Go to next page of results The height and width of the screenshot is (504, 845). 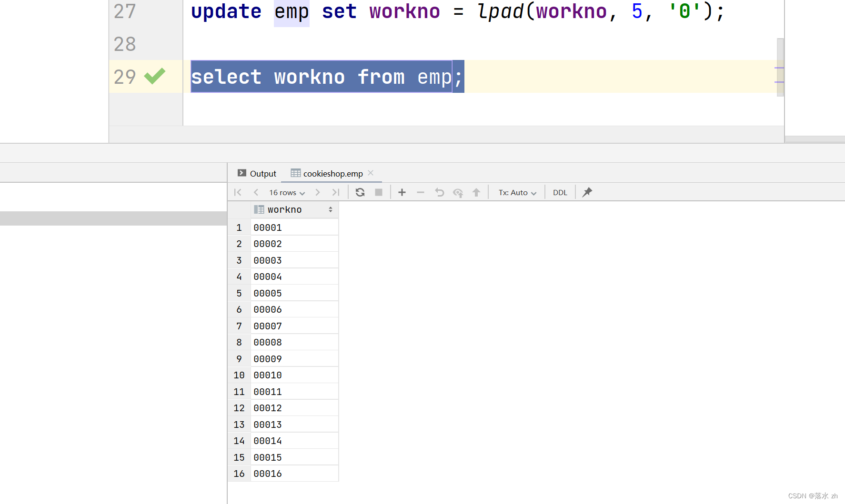pyautogui.click(x=318, y=192)
